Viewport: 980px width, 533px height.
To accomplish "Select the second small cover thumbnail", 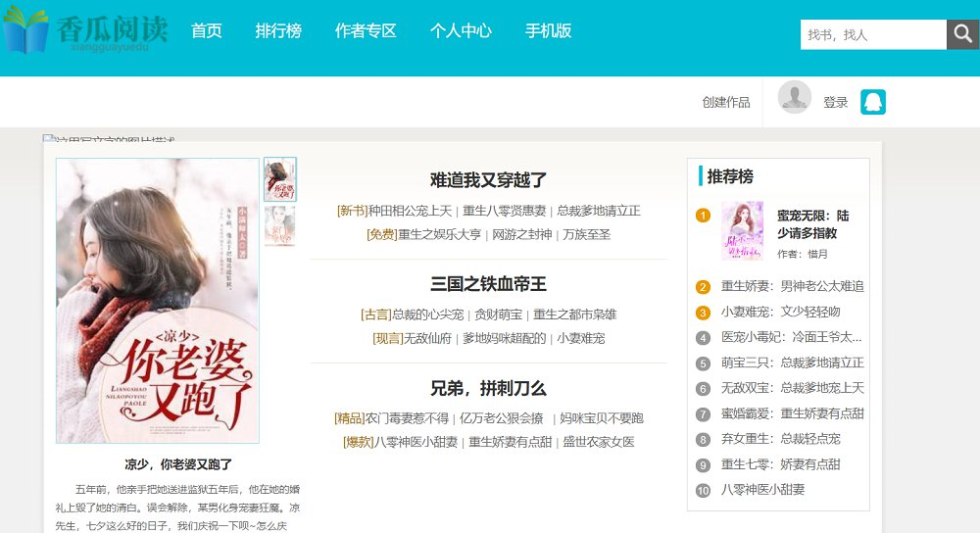I will pos(280,226).
